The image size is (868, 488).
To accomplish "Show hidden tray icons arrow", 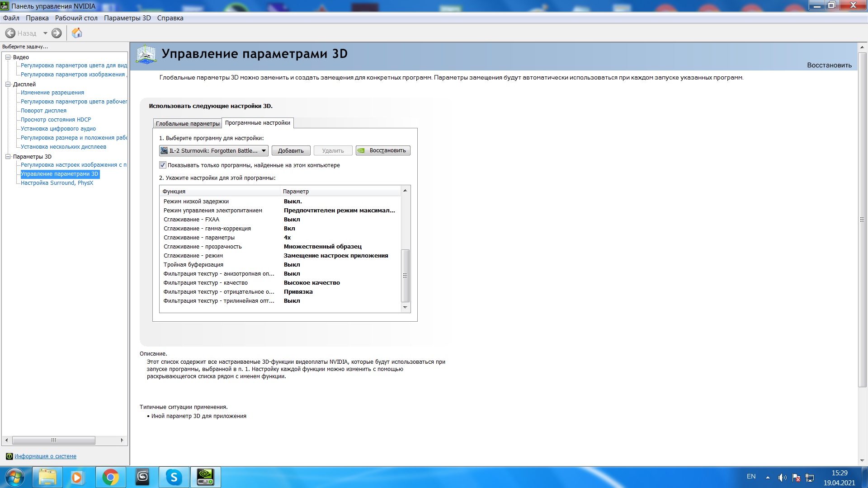I will click(768, 478).
